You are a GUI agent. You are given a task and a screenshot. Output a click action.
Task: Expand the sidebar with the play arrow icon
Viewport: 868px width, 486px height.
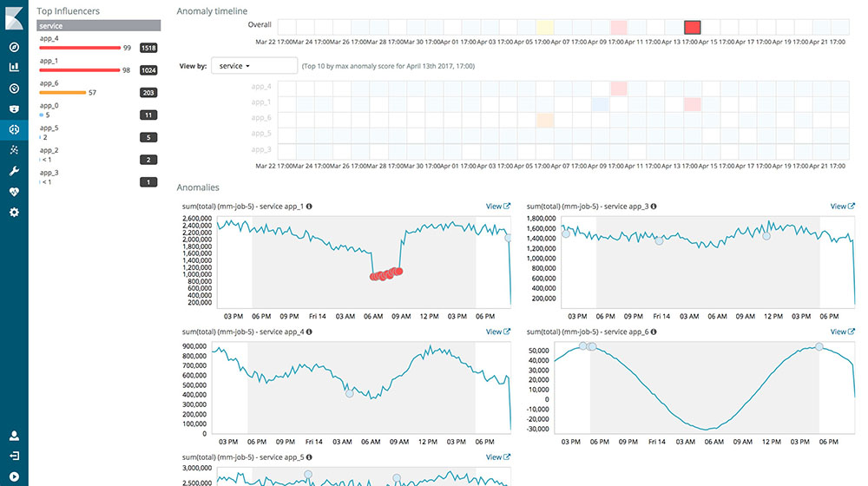[x=14, y=476]
